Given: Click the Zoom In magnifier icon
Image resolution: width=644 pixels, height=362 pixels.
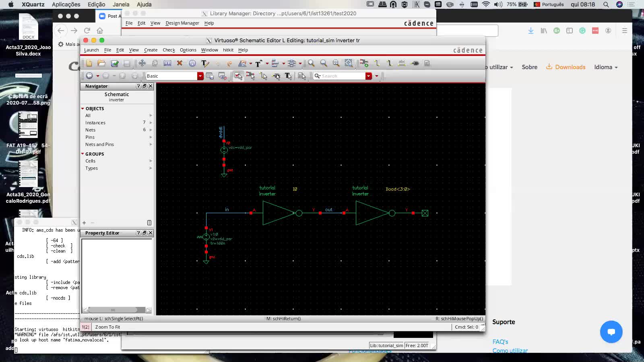Looking at the screenshot, I should [311, 63].
